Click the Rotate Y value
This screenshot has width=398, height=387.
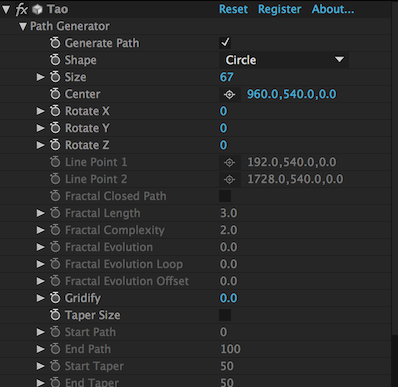tap(223, 128)
